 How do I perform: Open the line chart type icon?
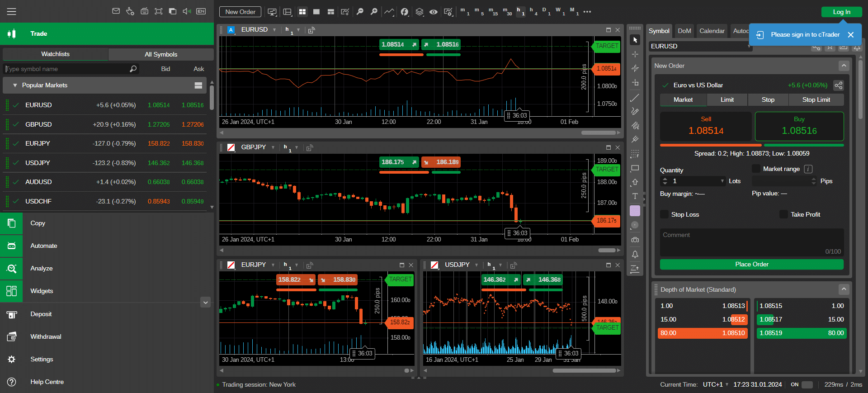pos(389,12)
